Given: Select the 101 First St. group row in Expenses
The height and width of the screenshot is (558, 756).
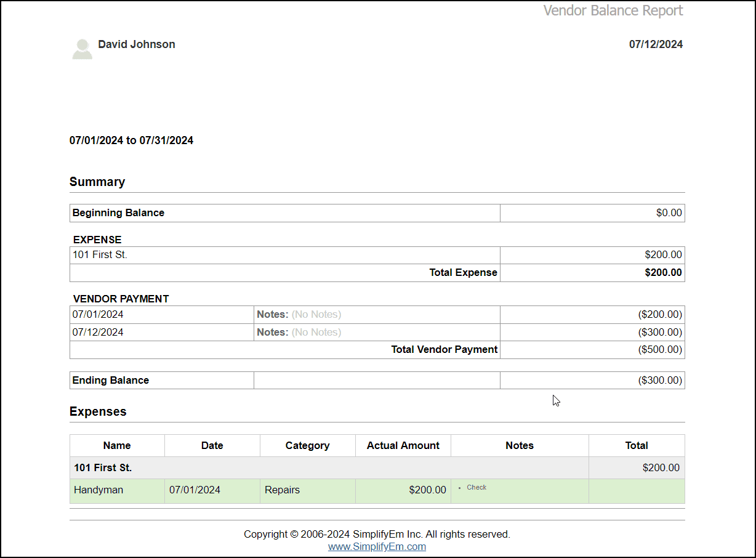Looking at the screenshot, I should [x=103, y=468].
